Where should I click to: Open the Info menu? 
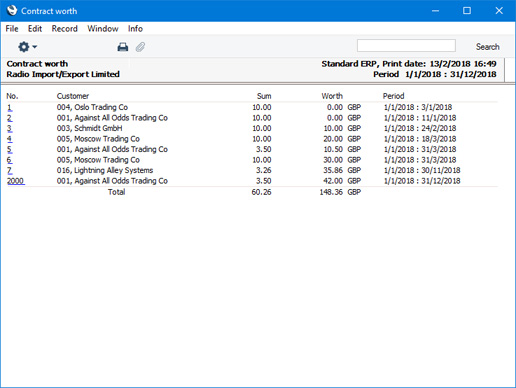tap(135, 29)
